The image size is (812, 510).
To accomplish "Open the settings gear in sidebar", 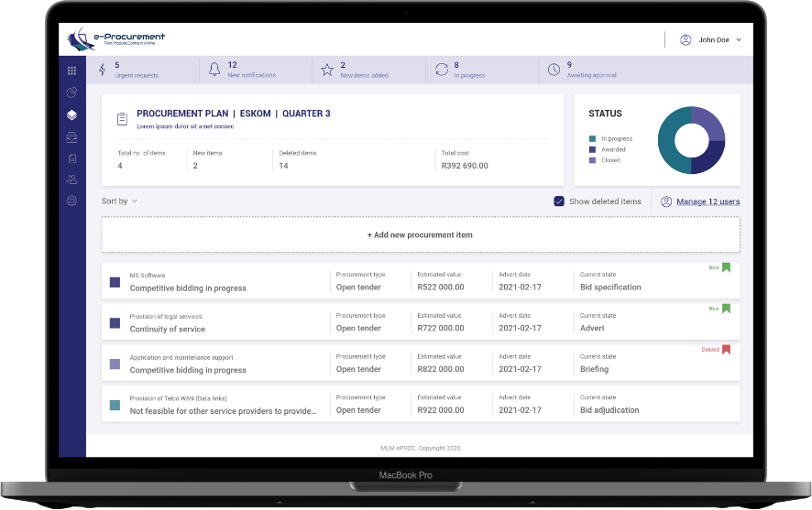I will 72,201.
